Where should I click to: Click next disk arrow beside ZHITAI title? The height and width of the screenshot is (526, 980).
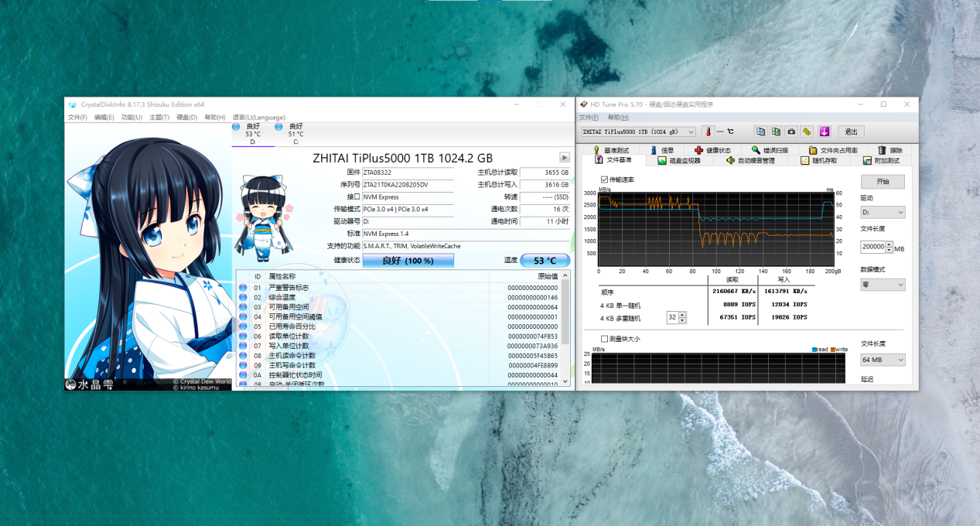point(565,158)
